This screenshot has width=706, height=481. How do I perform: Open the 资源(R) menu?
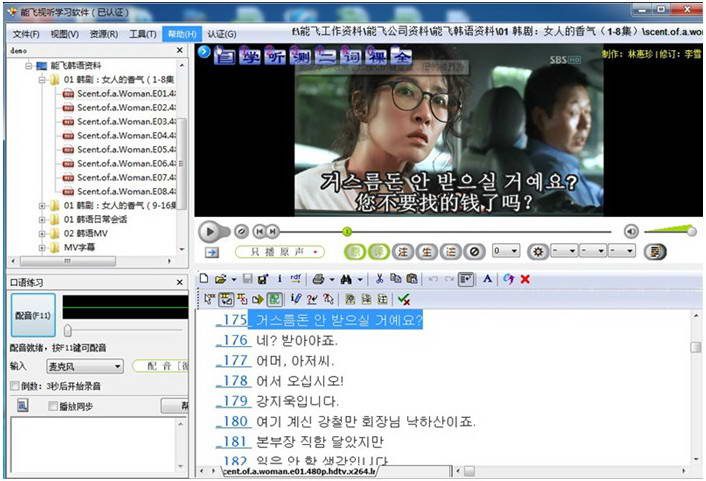(104, 34)
